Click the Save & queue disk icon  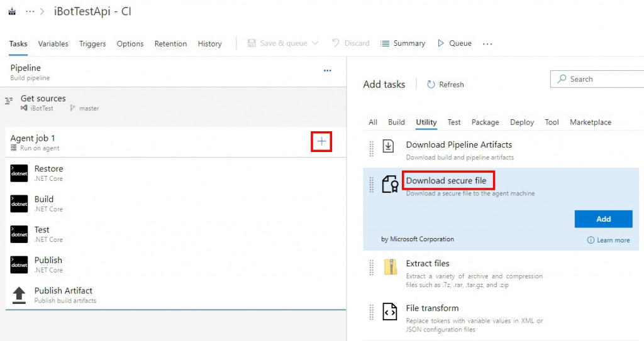click(x=252, y=43)
